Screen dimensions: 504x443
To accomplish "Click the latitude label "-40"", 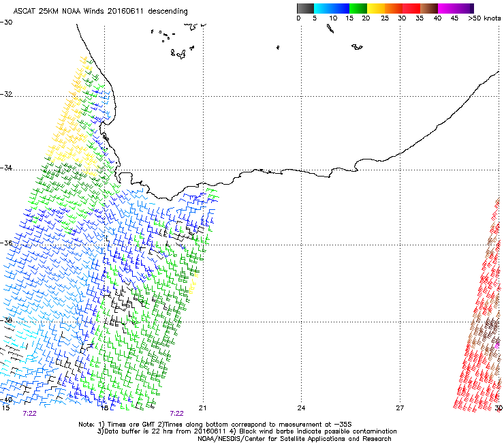I will [6, 400].
